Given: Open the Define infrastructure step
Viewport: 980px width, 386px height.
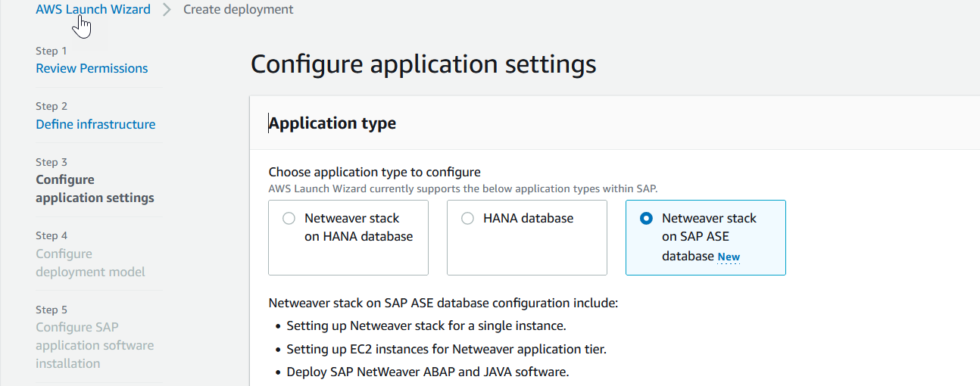Looking at the screenshot, I should 95,124.
